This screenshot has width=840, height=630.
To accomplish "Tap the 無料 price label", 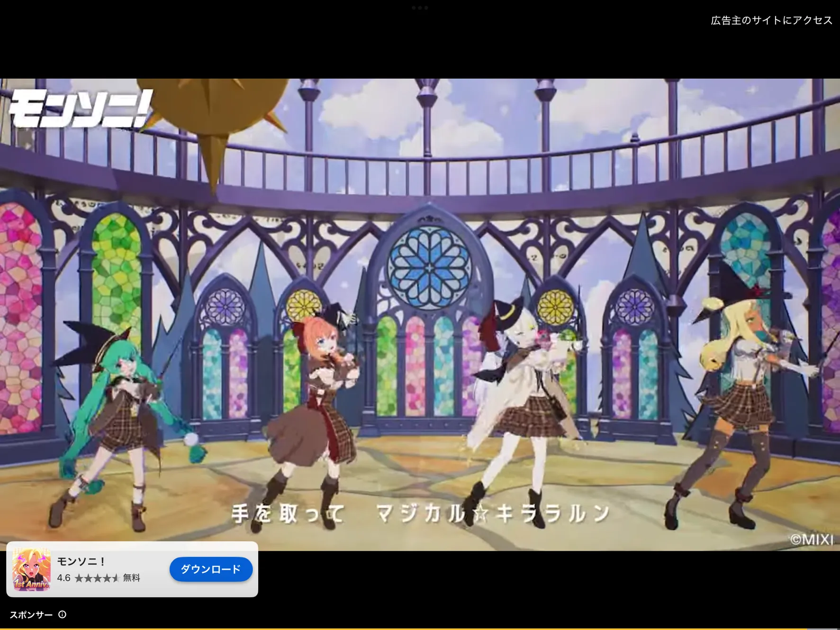I will (132, 578).
